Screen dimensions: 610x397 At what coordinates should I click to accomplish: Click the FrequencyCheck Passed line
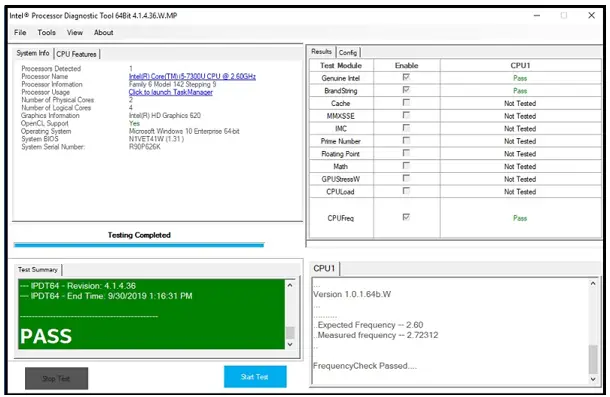(x=365, y=366)
